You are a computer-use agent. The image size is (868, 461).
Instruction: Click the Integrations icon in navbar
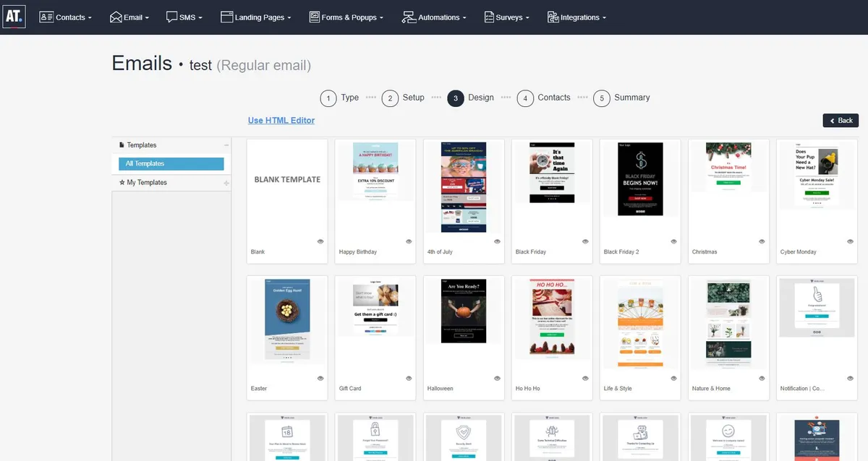click(553, 17)
